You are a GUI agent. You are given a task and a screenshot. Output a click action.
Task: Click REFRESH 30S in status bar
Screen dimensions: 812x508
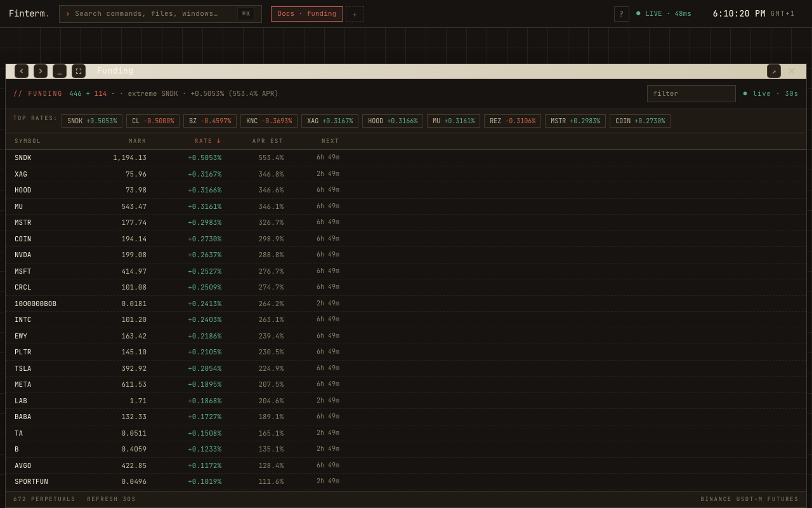click(x=112, y=500)
